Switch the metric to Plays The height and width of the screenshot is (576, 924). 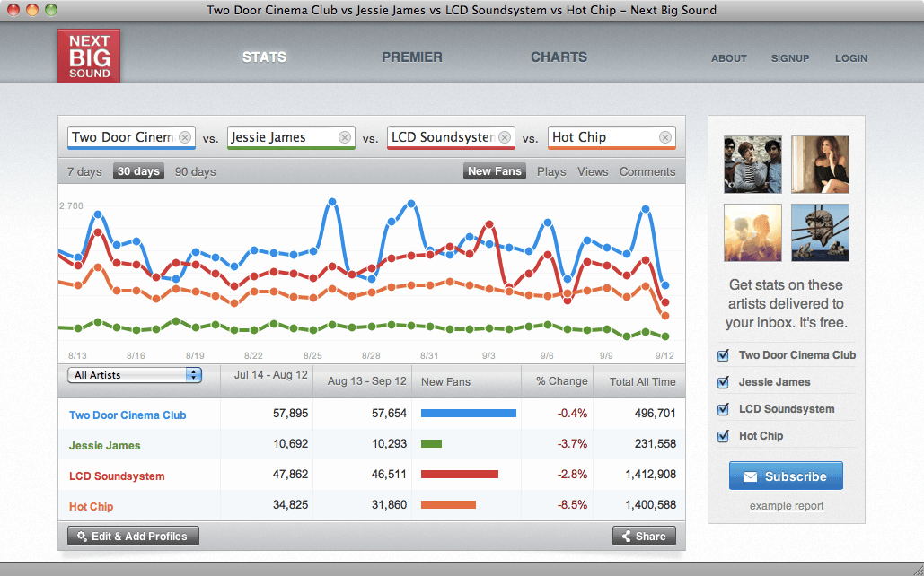pos(551,172)
